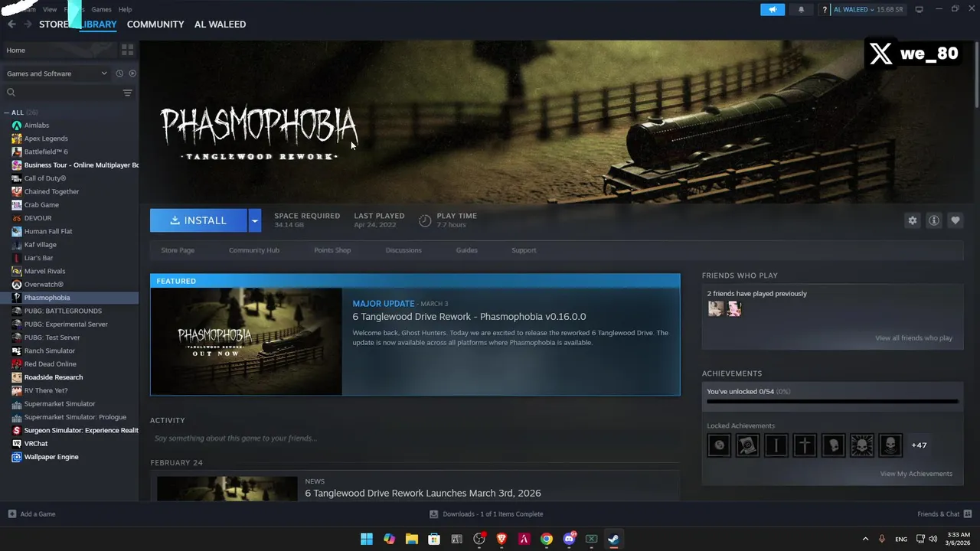Open the notifications bell
This screenshot has height=551, width=980.
(802, 9)
